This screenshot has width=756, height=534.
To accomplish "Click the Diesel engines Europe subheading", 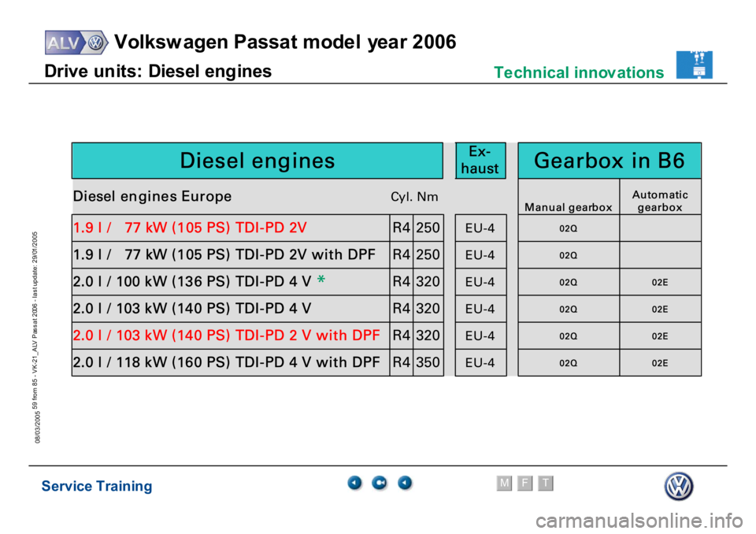I will pos(152,196).
